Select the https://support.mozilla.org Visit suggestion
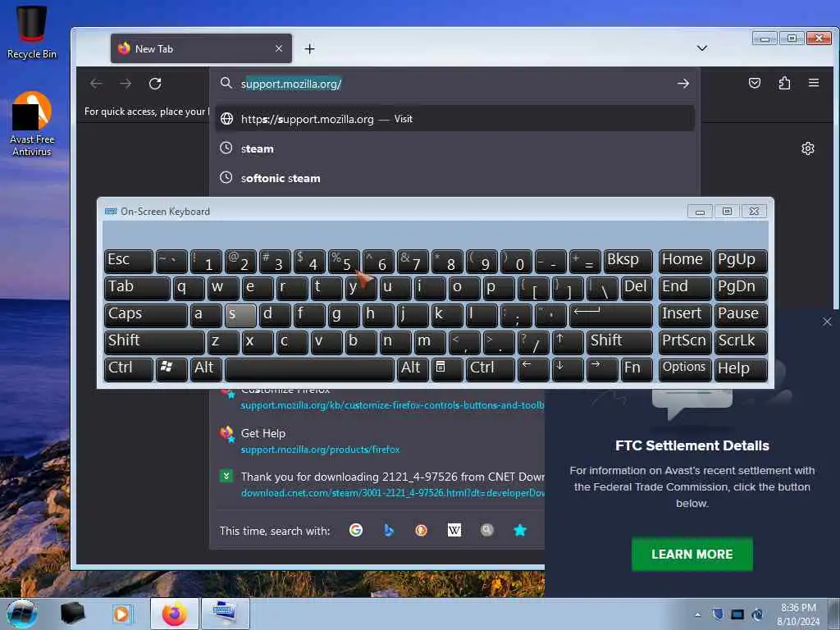 coord(454,118)
